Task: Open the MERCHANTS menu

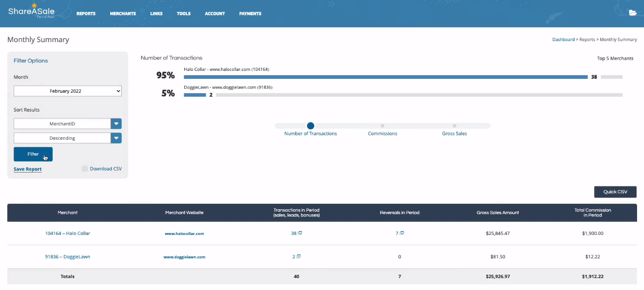Action: coord(123,13)
